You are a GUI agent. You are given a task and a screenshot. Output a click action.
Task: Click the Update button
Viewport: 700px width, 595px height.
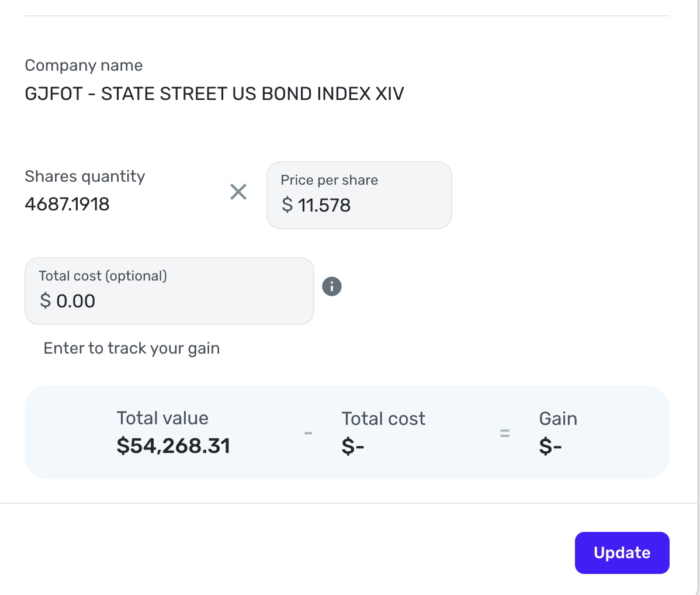coord(622,552)
